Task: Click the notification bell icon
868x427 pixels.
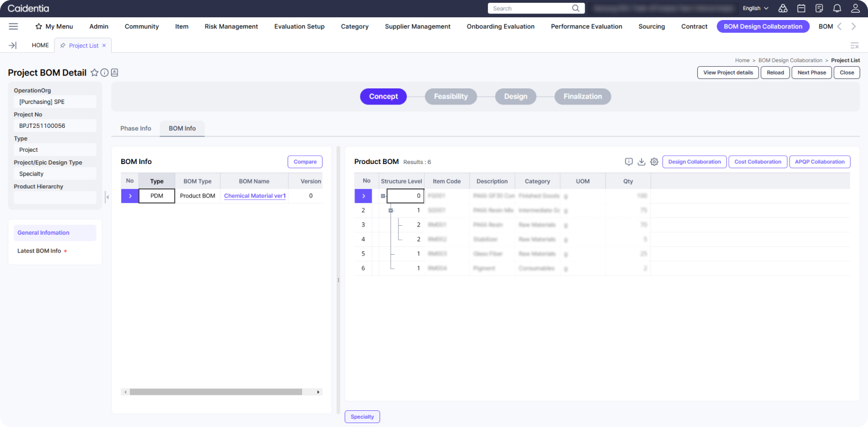Action: pos(837,8)
